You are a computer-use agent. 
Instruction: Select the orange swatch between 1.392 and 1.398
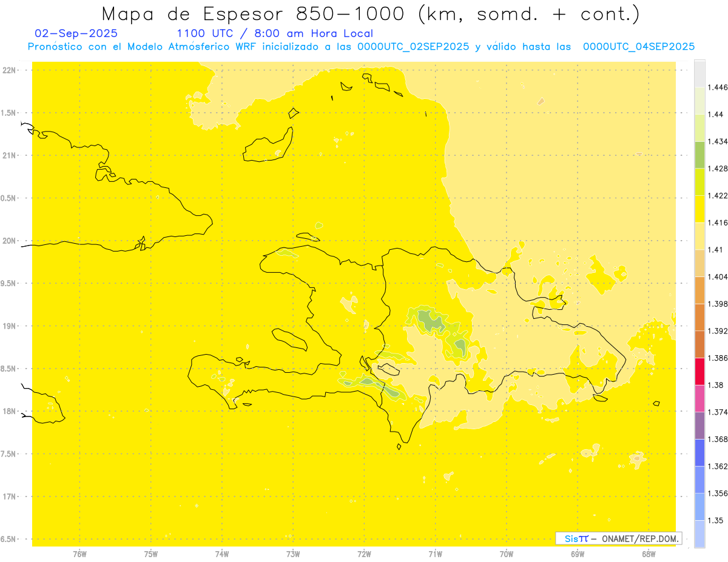(x=699, y=317)
